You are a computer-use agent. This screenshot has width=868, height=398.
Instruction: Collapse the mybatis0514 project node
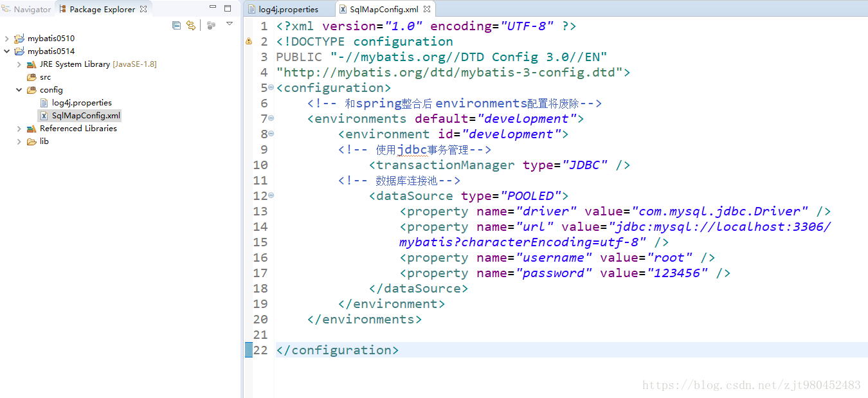pyautogui.click(x=6, y=51)
